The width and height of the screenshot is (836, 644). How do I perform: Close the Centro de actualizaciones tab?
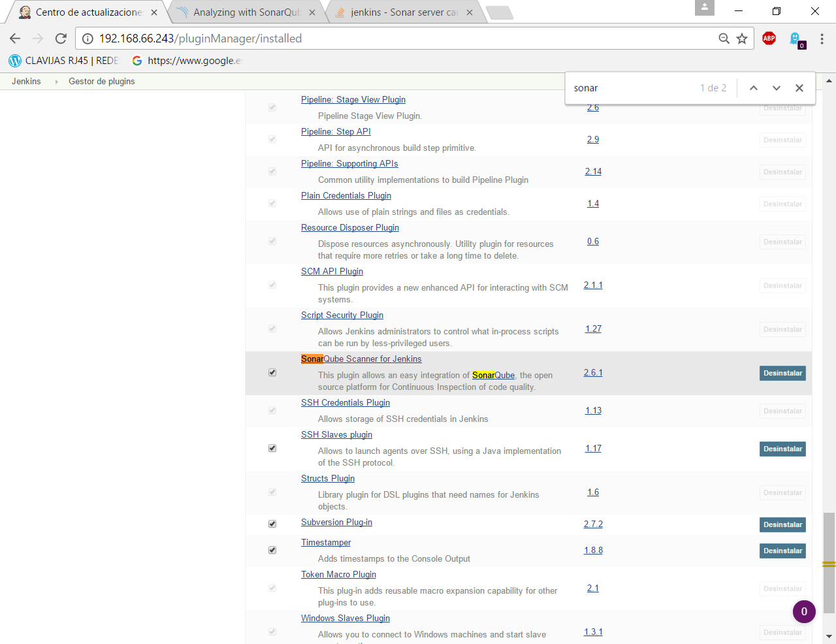tap(154, 12)
